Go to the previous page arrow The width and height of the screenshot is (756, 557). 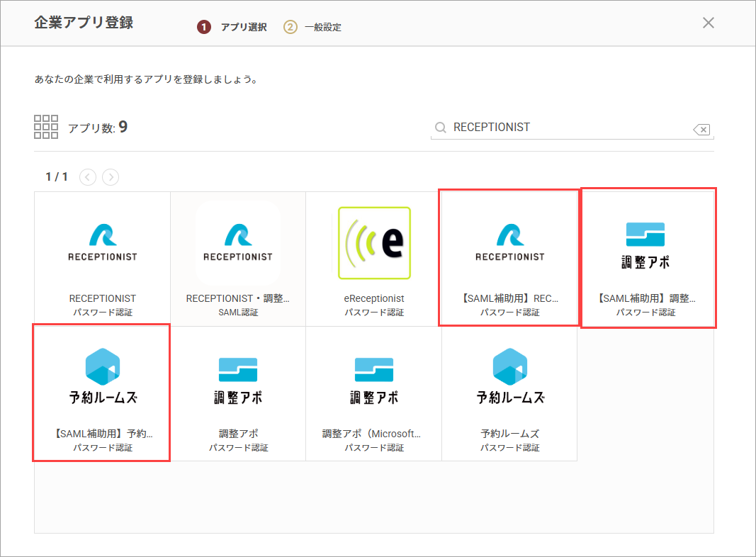pyautogui.click(x=88, y=177)
